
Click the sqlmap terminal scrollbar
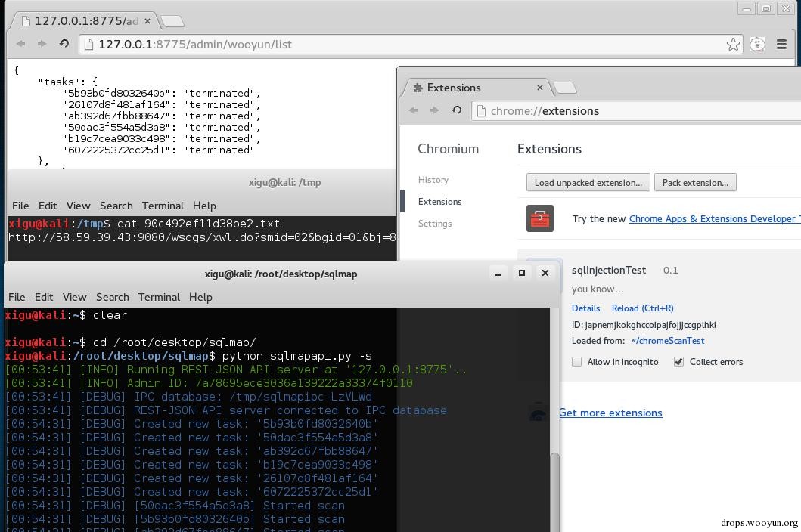pyautogui.click(x=554, y=491)
